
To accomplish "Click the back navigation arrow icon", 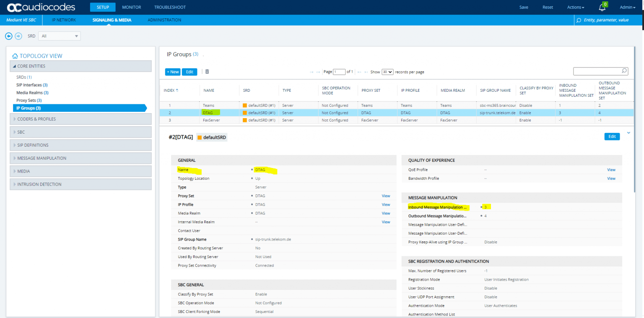I will tap(8, 36).
